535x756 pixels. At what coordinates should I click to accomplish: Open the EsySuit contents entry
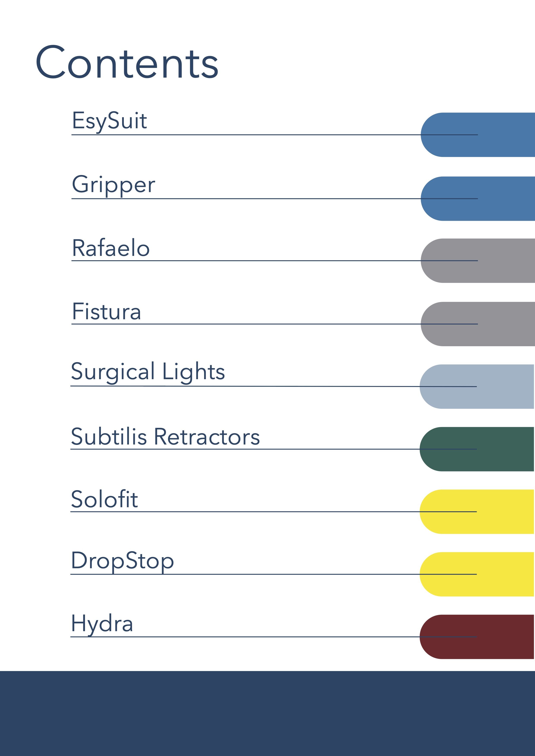pyautogui.click(x=109, y=121)
